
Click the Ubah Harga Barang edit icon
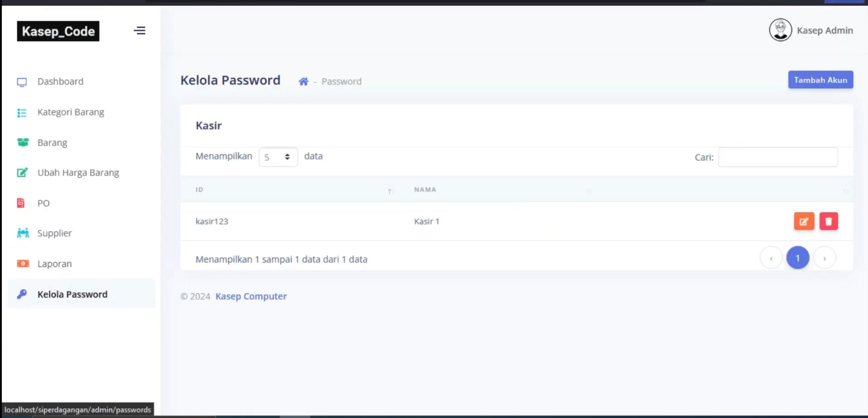[x=22, y=172]
